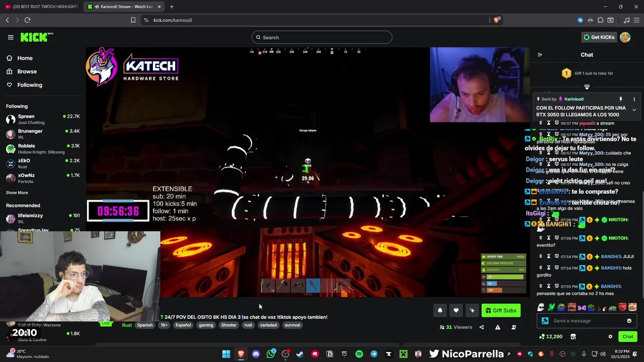Open chat settings gear
Screen dimensions: 644x362
tap(610, 336)
